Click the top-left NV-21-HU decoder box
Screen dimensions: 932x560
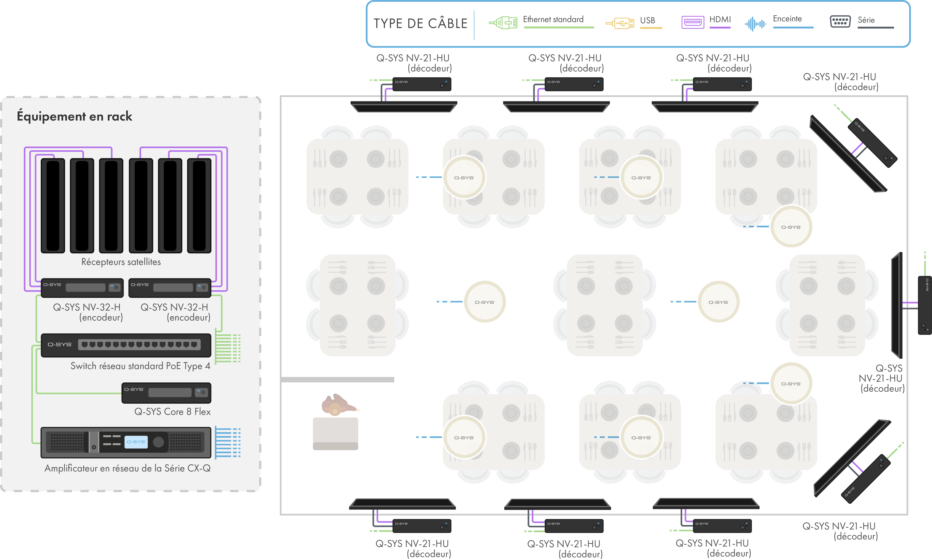(422, 84)
